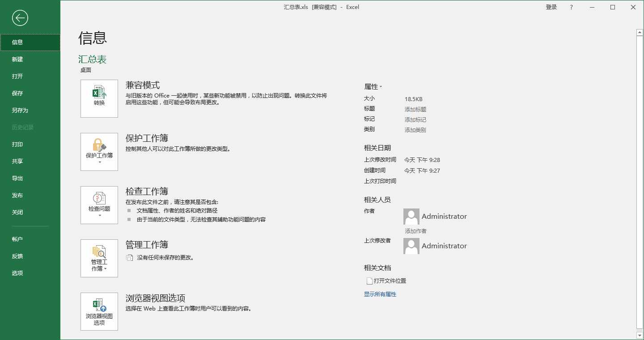Click the help question mark icon
Viewport: 644px width, 340px height.
[x=572, y=7]
